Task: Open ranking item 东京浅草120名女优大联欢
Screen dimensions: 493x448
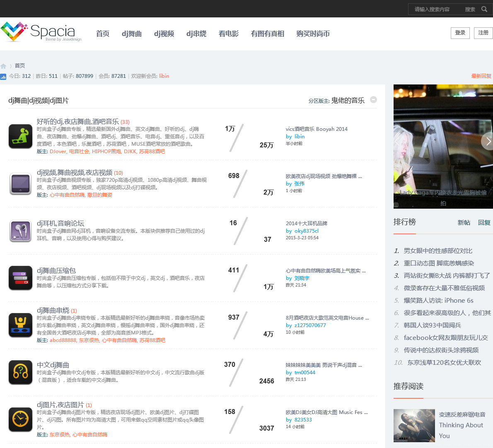Action: (x=444, y=363)
